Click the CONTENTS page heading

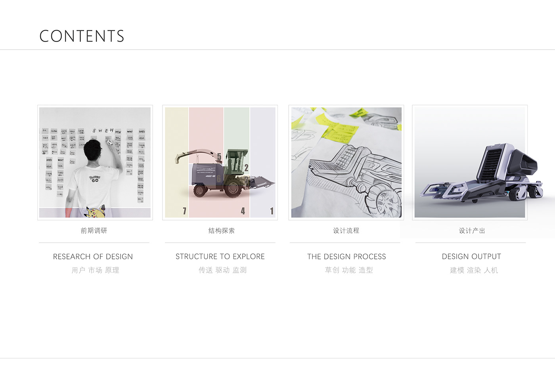[x=82, y=36]
